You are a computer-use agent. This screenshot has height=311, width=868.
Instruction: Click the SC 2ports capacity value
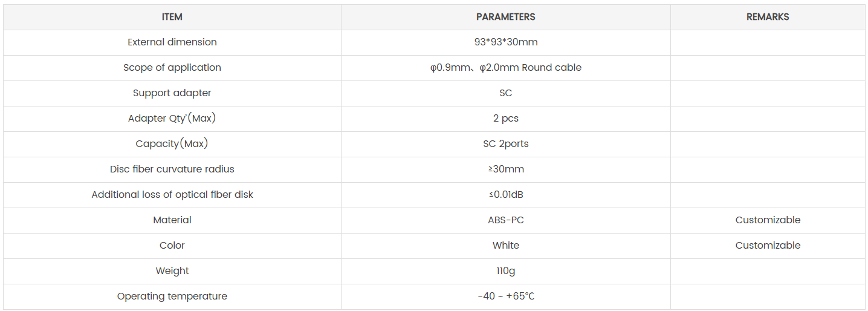pos(505,144)
